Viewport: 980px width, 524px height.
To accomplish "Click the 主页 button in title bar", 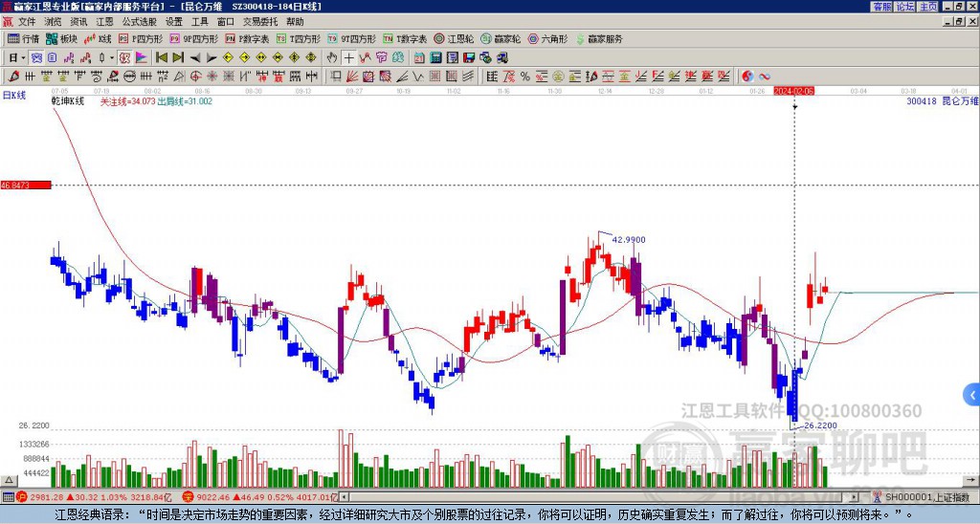I will click(x=928, y=7).
